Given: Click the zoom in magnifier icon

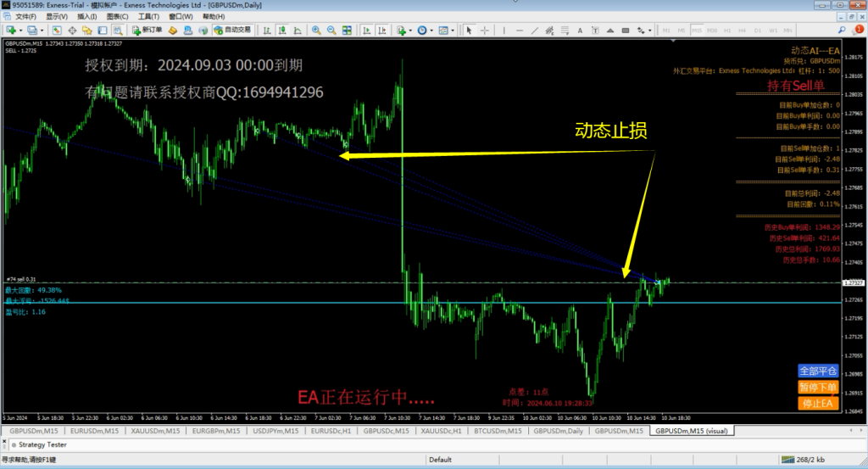Looking at the screenshot, I should coord(316,30).
